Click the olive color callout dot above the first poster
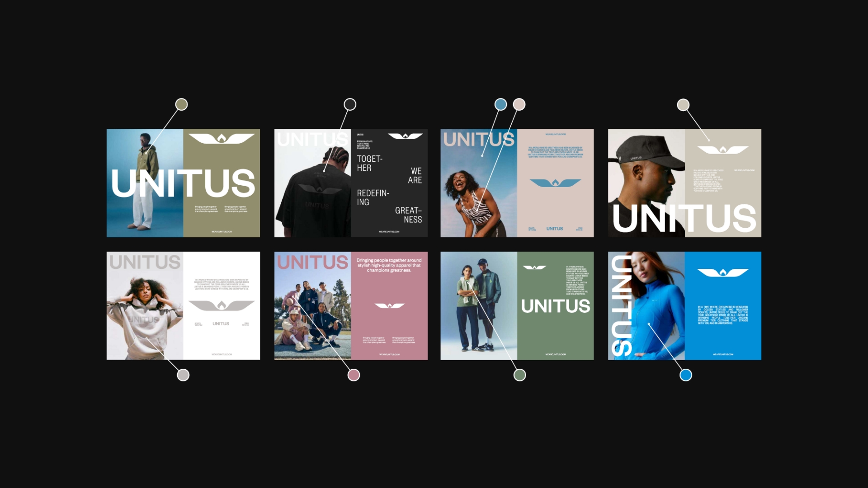The image size is (868, 488). point(182,104)
